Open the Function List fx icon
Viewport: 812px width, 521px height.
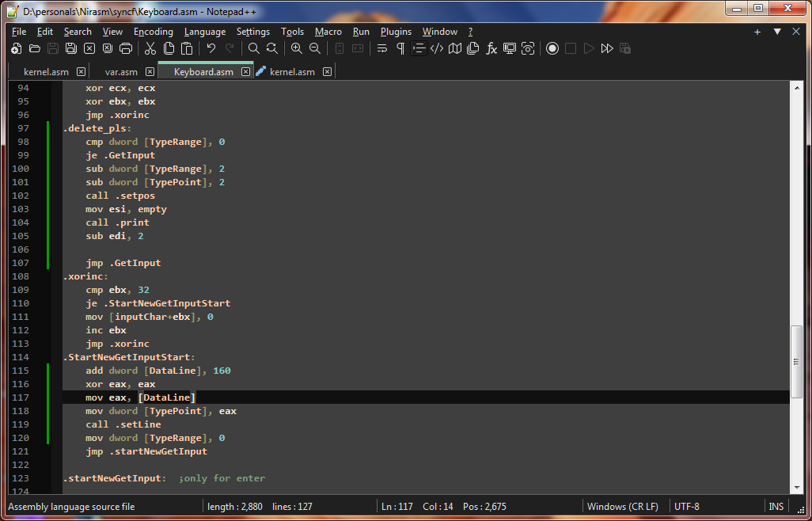point(491,48)
